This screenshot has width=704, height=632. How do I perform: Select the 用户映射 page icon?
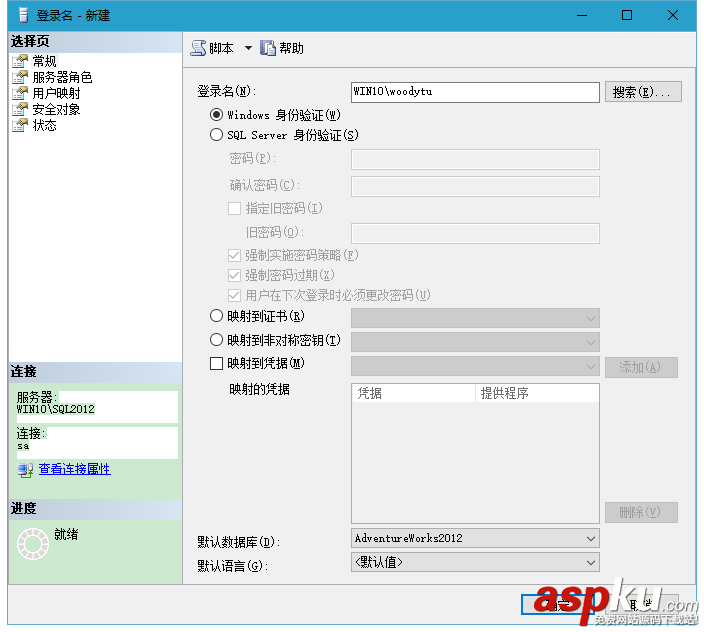[20, 93]
